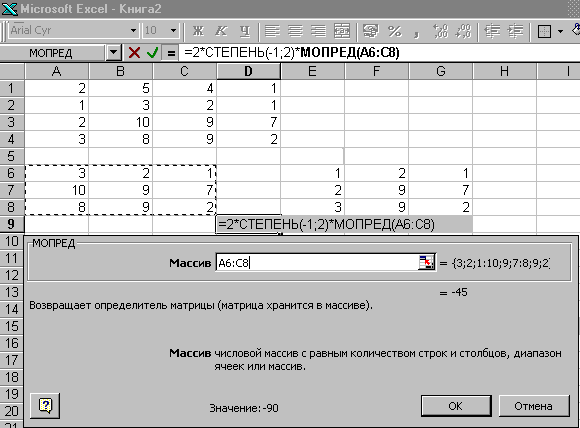Open the МОПРЕД function list dropdown
The image size is (580, 428).
[114, 53]
